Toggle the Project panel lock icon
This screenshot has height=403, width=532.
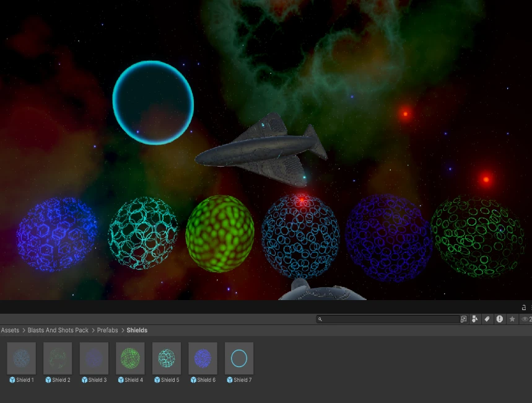coord(523,308)
